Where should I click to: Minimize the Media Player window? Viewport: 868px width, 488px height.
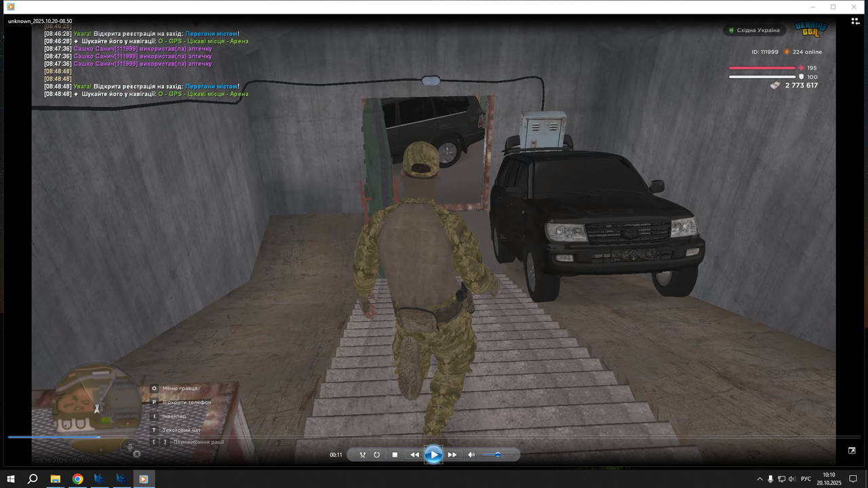click(x=813, y=7)
